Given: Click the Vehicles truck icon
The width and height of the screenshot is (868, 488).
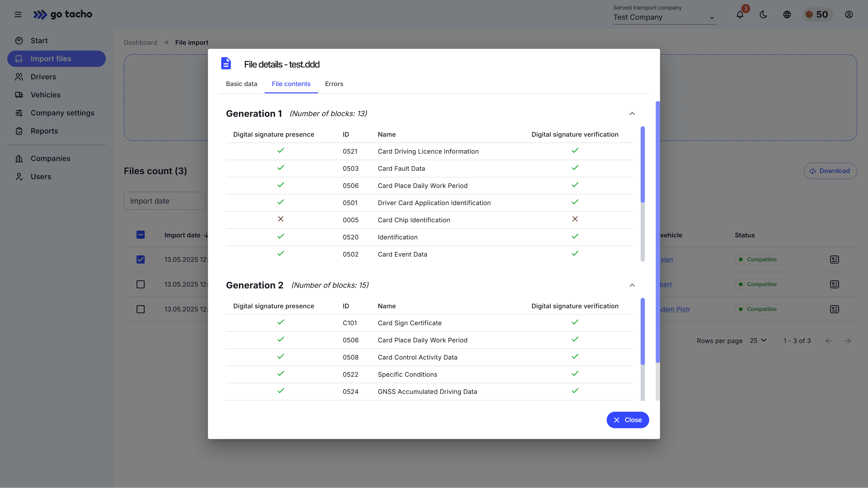Looking at the screenshot, I should coord(19,95).
